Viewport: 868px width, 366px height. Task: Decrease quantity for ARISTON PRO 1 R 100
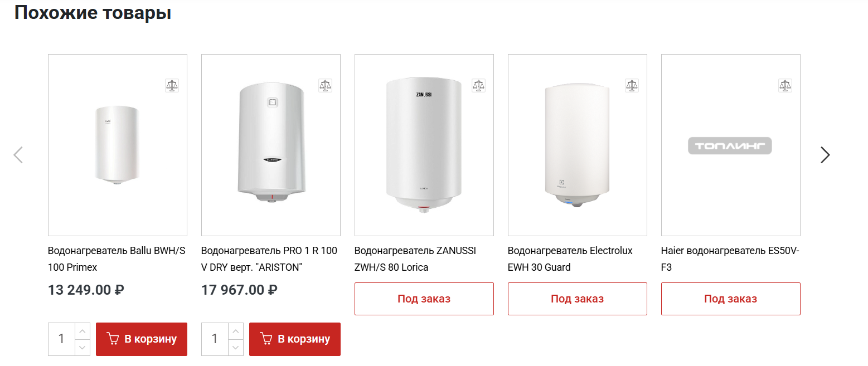point(235,348)
